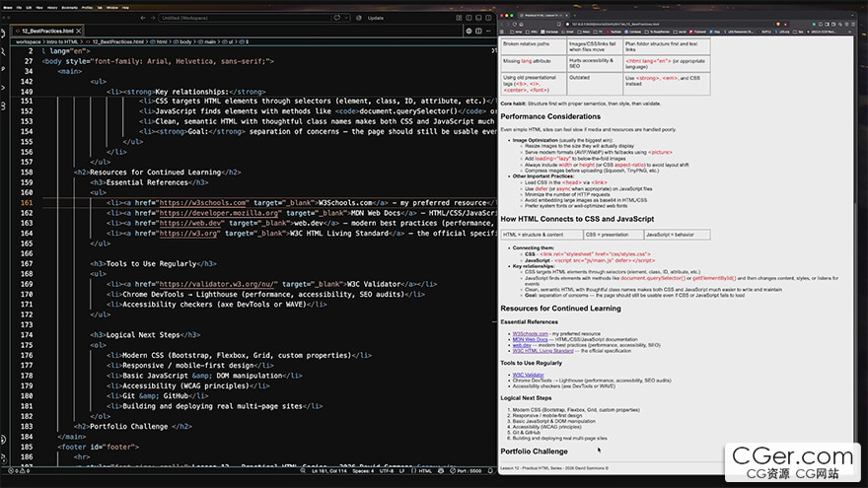Open the Brave hamburger menu icon
Viewport: 868px width, 488px height.
[853, 25]
